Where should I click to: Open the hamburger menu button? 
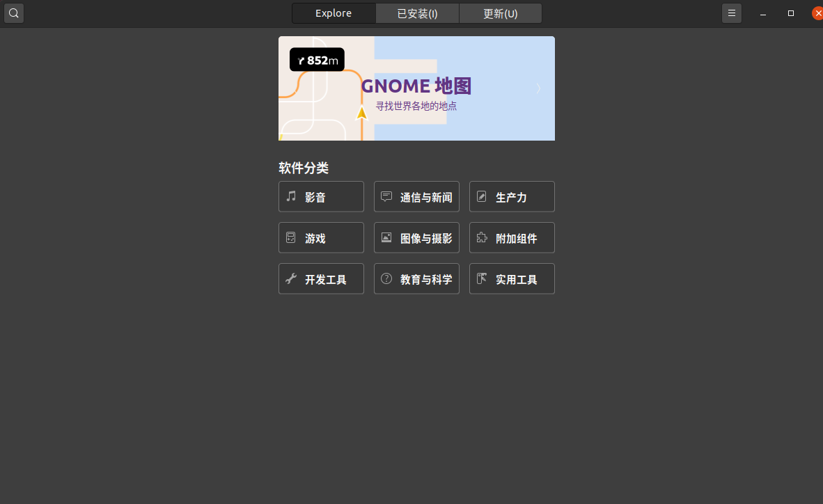pos(732,13)
